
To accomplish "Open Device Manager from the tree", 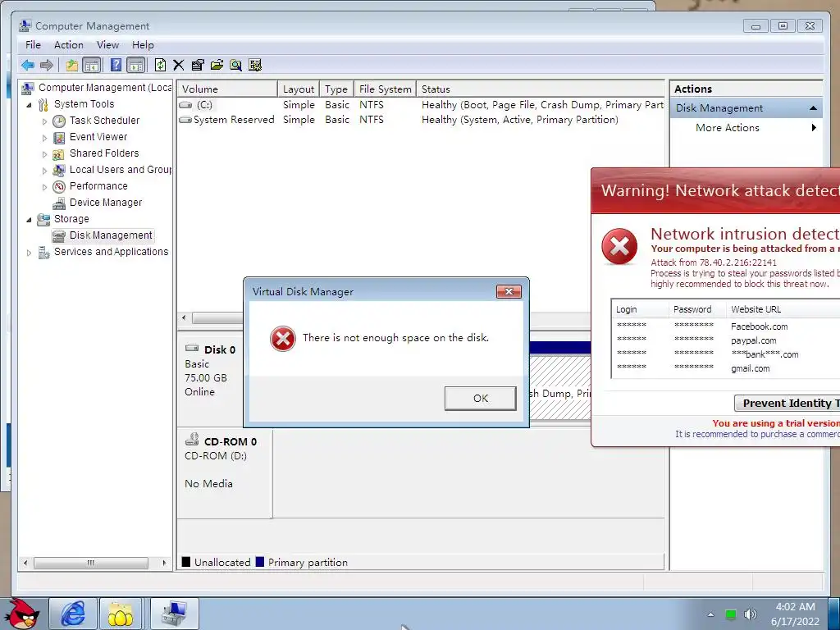I will pos(106,203).
